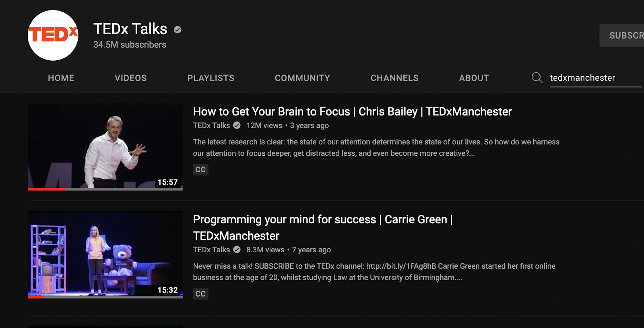Click the TEDx channel avatar logo
The width and height of the screenshot is (644, 328).
tap(53, 35)
